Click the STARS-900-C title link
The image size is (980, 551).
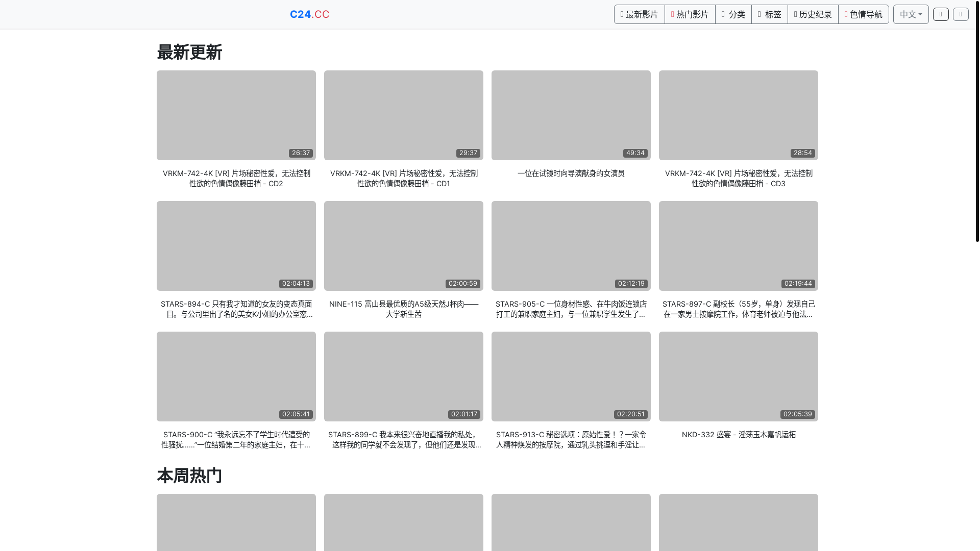[236, 440]
